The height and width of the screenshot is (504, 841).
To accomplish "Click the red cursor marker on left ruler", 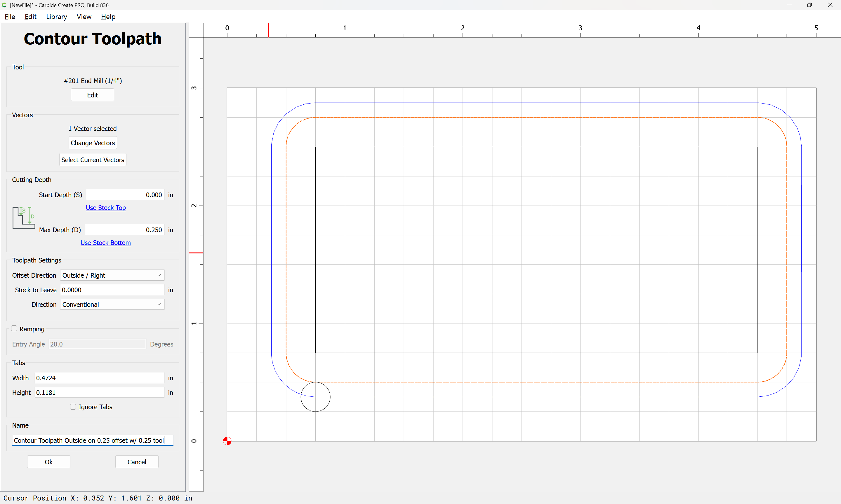I will [196, 253].
